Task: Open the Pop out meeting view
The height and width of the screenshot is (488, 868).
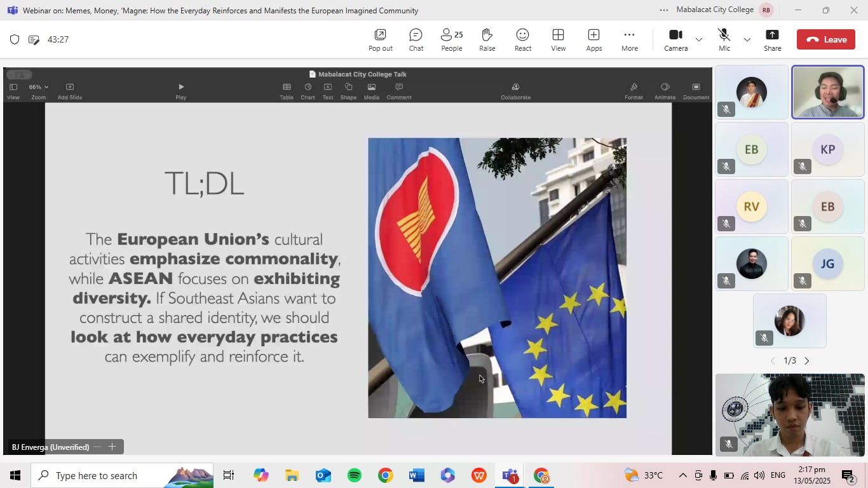Action: 380,39
